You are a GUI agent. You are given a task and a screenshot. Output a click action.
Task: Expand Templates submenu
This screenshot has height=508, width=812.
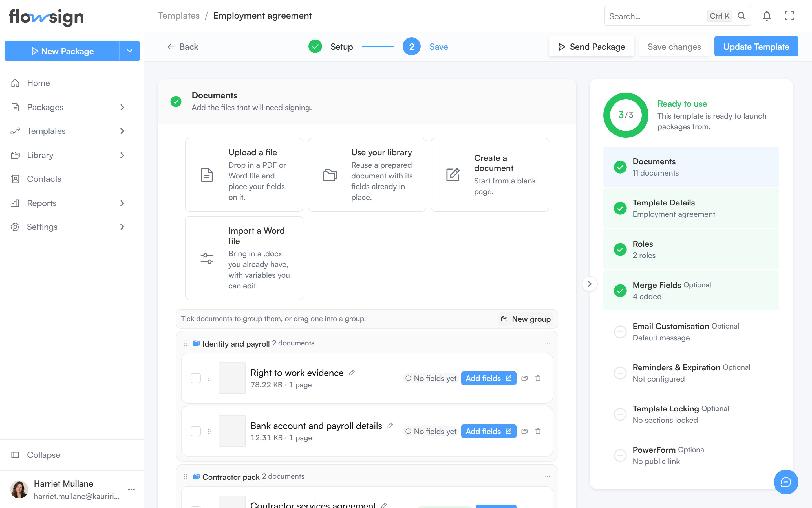[x=122, y=131]
